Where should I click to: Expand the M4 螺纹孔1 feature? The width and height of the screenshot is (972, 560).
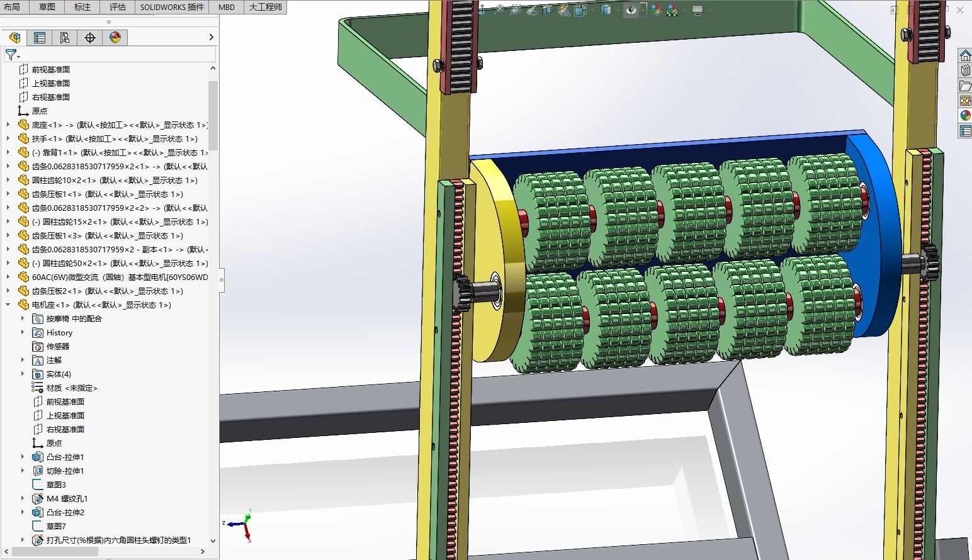(x=23, y=498)
